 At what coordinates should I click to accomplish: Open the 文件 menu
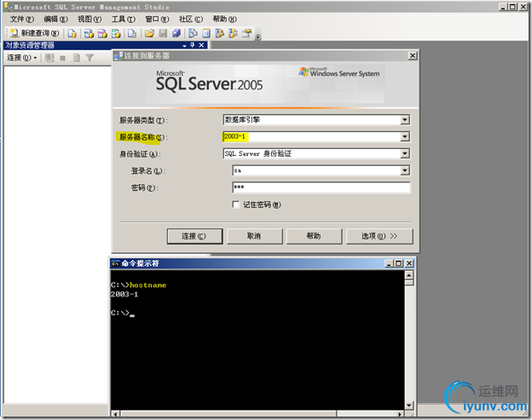[22, 19]
